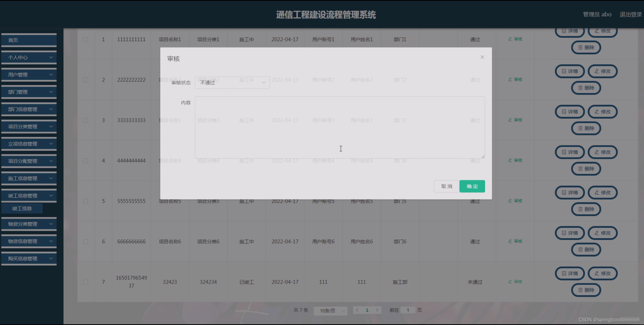The image size is (644, 325).
Task: Click 详情 icon button for row 2
Action: (570, 71)
